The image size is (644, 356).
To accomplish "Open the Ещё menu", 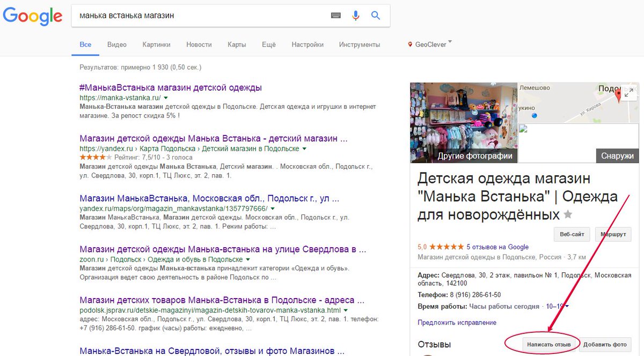I will click(269, 45).
